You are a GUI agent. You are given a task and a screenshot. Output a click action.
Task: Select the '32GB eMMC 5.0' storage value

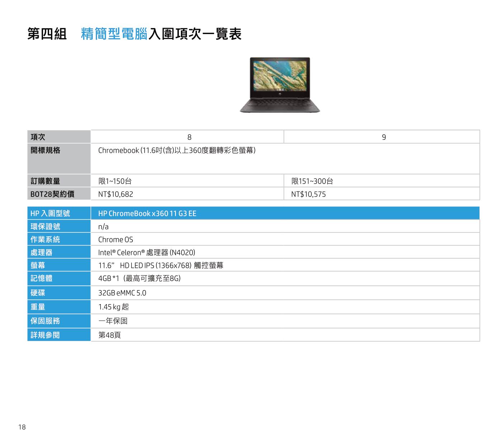[122, 293]
